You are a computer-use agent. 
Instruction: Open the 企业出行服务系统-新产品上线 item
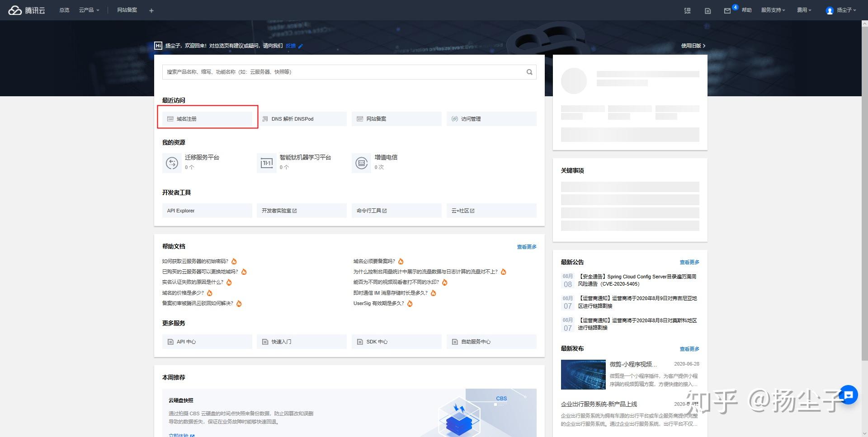599,404
